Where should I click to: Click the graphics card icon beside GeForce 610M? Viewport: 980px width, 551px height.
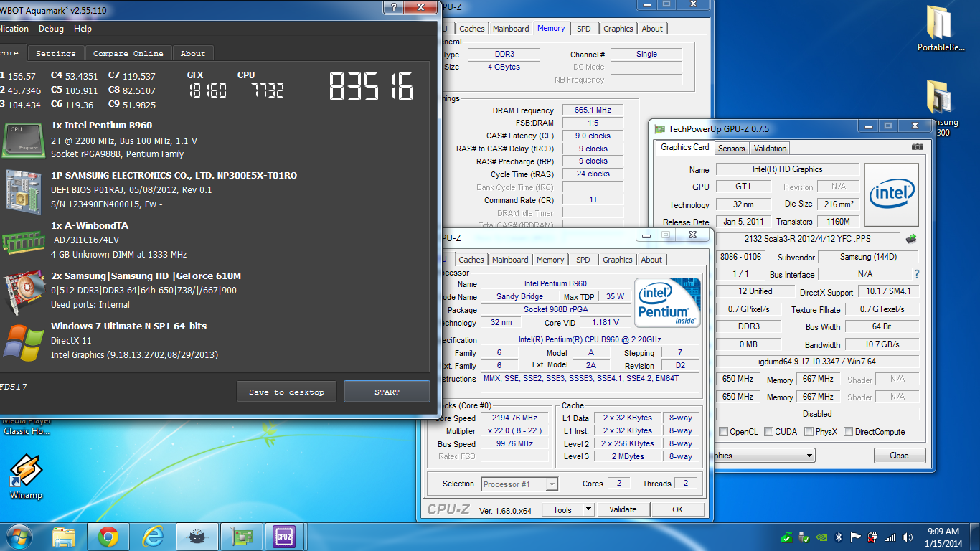tap(23, 293)
